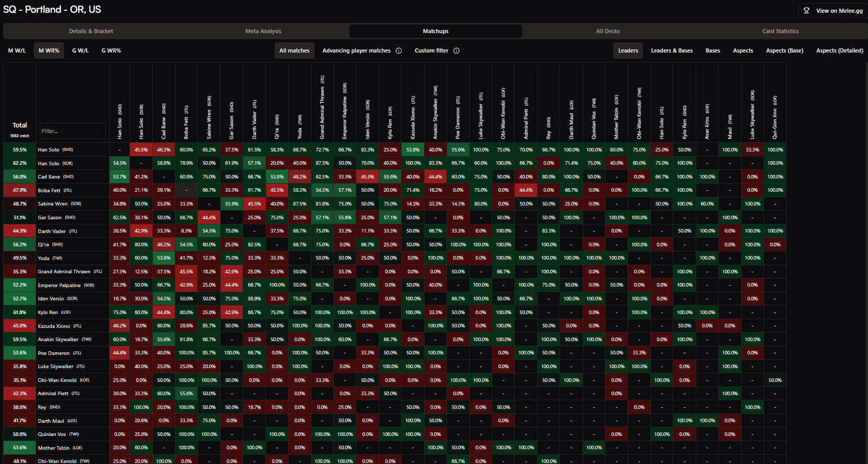
Task: Switch to the Meta Analysis tab
Action: point(263,31)
